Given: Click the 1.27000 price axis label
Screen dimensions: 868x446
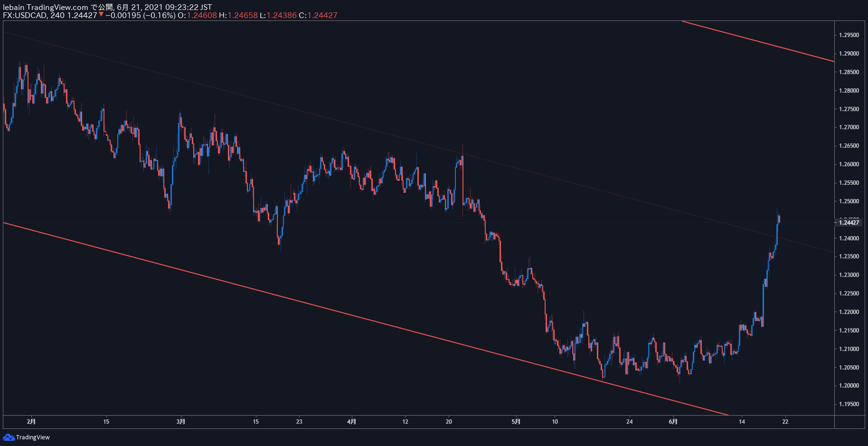Looking at the screenshot, I should point(849,127).
